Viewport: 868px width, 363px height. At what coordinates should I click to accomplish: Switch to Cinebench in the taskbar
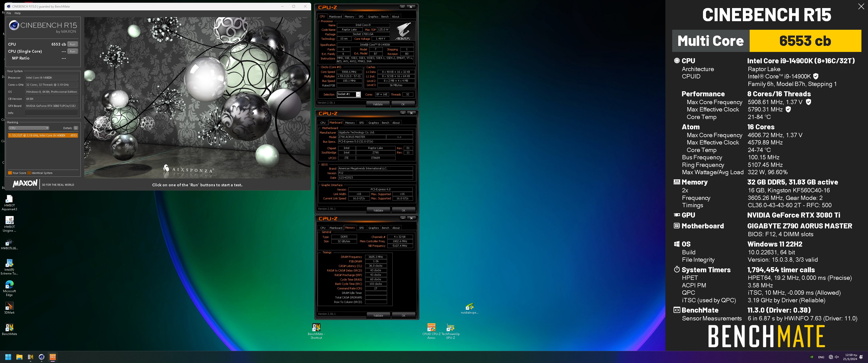point(41,357)
